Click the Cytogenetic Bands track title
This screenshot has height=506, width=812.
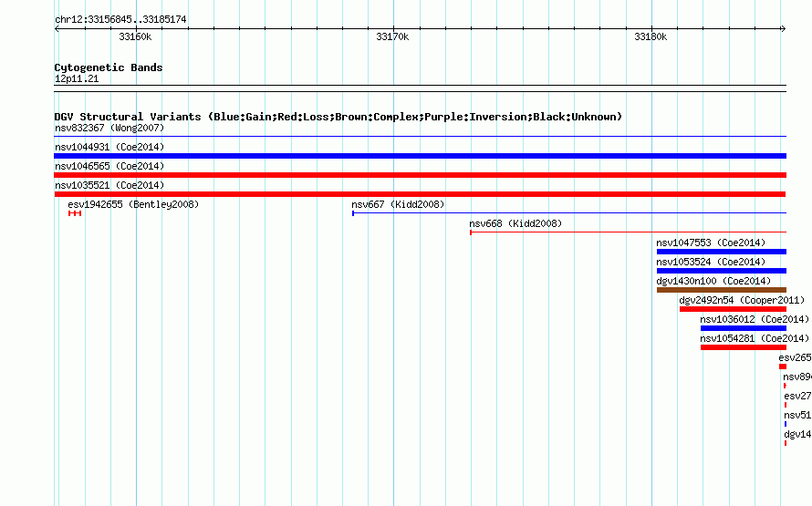[x=109, y=67]
